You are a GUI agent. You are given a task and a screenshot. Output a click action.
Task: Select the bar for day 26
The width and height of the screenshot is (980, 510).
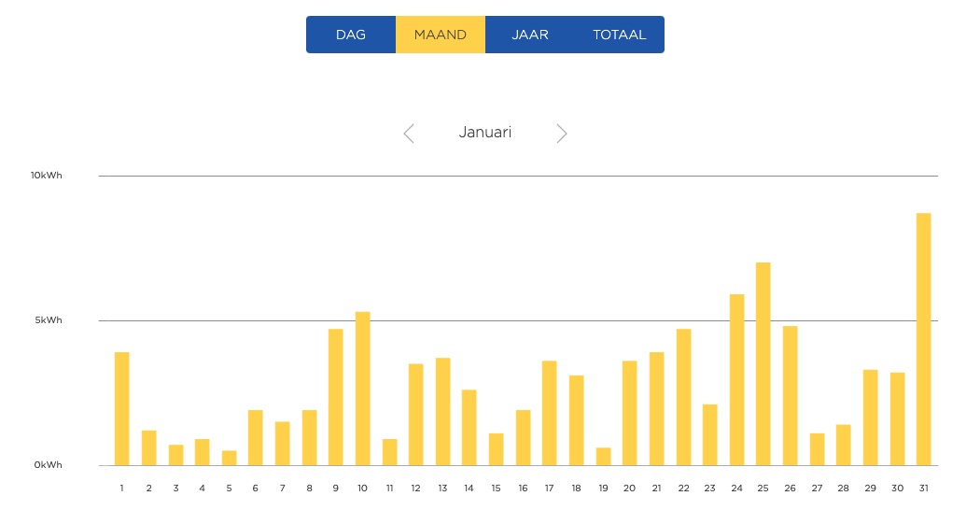(791, 395)
